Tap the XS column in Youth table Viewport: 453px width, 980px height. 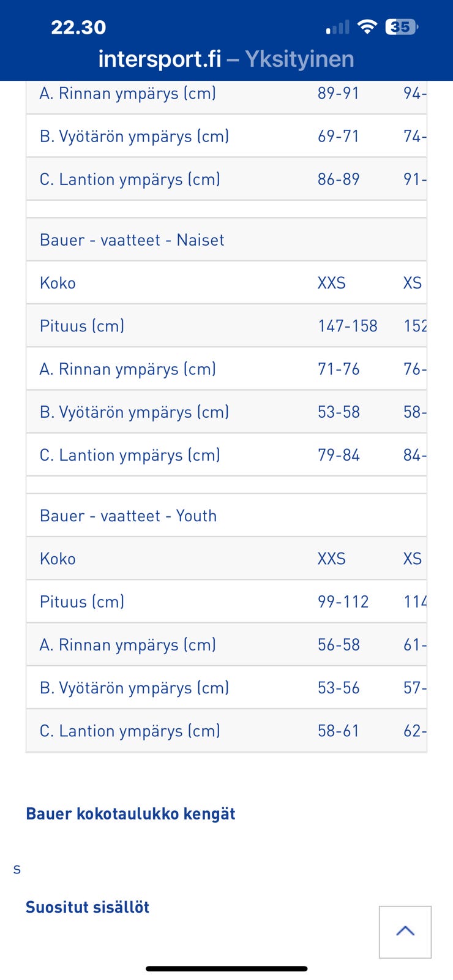pyautogui.click(x=413, y=558)
